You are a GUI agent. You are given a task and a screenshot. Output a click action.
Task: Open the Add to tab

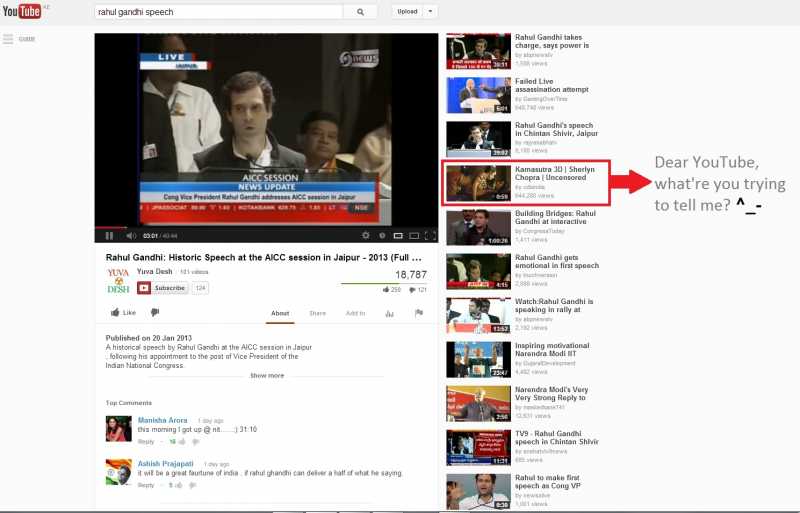pos(355,313)
